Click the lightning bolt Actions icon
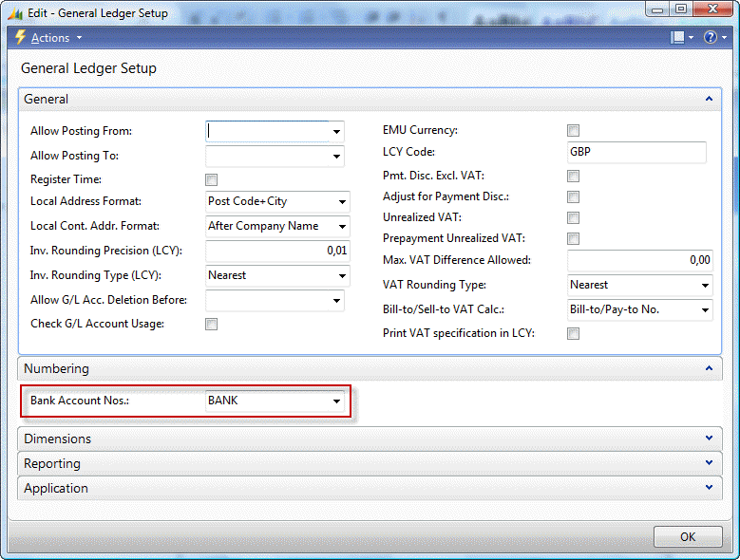 [x=20, y=37]
